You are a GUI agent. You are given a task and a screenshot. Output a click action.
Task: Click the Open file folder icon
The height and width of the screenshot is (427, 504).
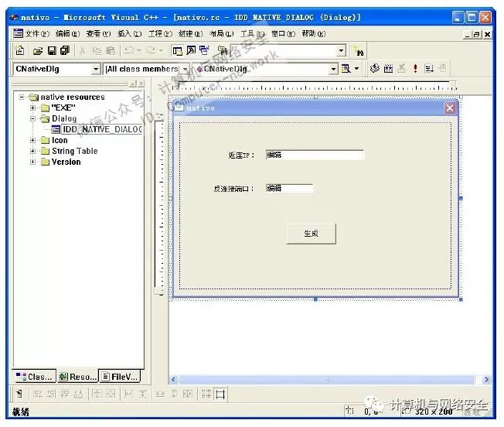[x=38, y=51]
